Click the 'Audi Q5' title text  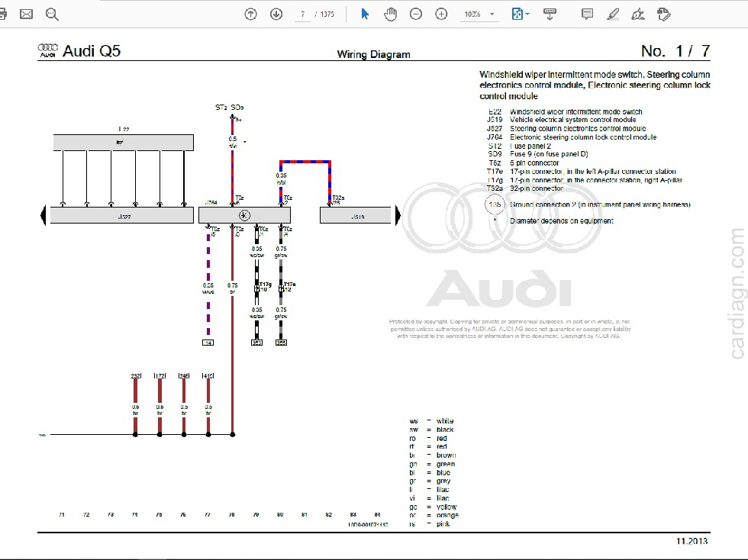[x=92, y=50]
